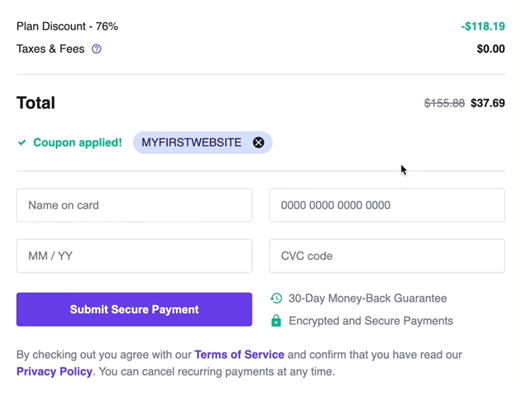Image resolution: width=520 pixels, height=400 pixels.
Task: Click the struck-through $155.88 price
Action: click(x=444, y=103)
